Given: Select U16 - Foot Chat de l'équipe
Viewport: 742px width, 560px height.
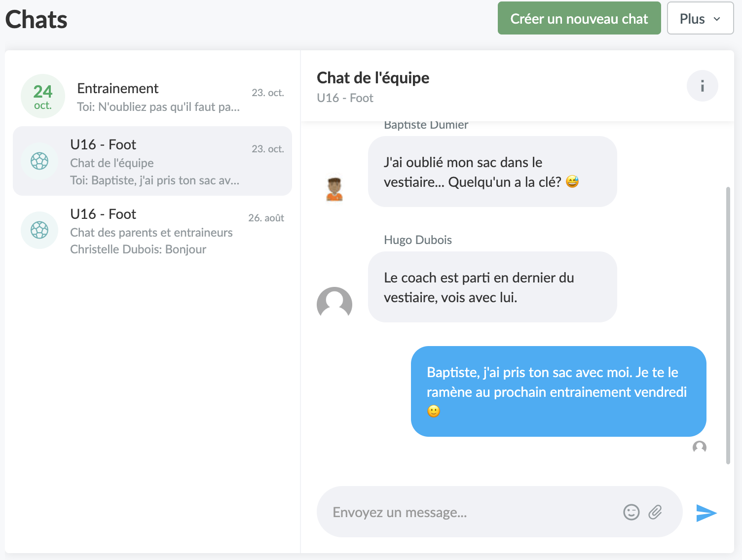Looking at the screenshot, I should pyautogui.click(x=152, y=161).
